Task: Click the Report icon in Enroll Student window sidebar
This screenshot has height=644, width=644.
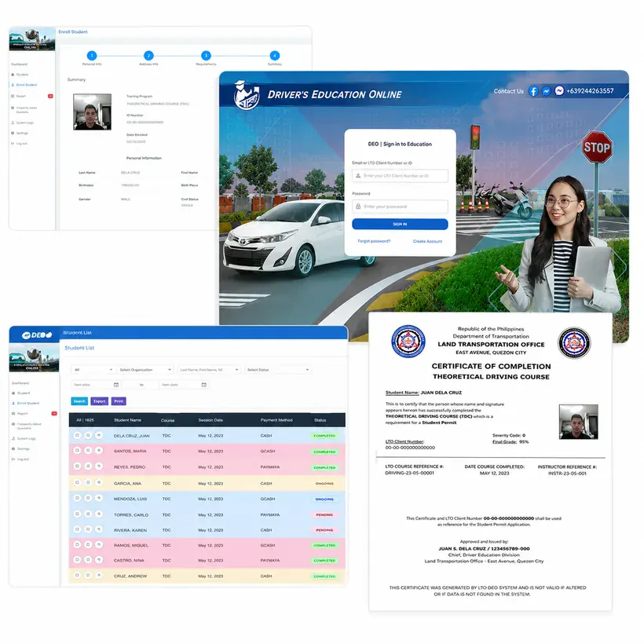Action: (13, 96)
